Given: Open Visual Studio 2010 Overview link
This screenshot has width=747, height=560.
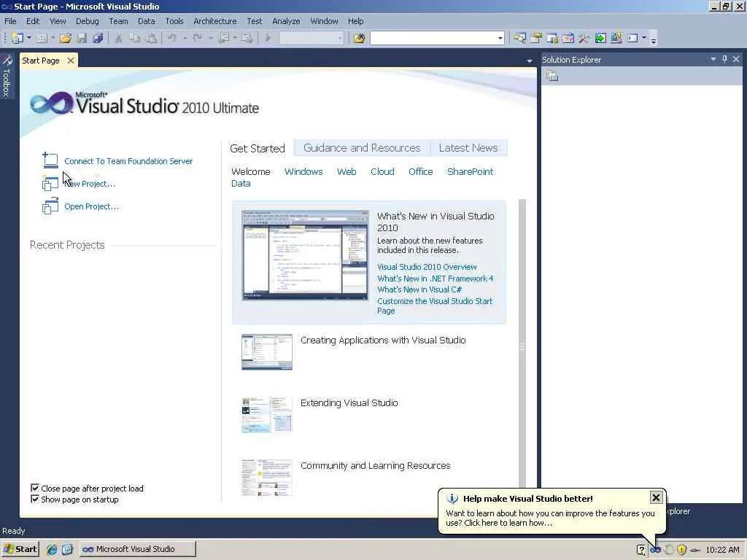Looking at the screenshot, I should [427, 267].
